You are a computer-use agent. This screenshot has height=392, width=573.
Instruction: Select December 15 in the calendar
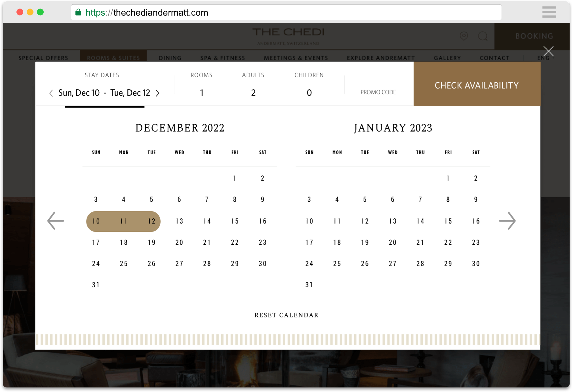tap(235, 221)
